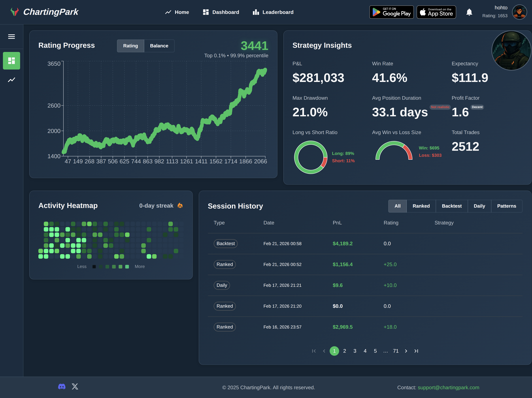
Task: Open ChartingPark's Discord from the footer
Action: click(x=62, y=386)
